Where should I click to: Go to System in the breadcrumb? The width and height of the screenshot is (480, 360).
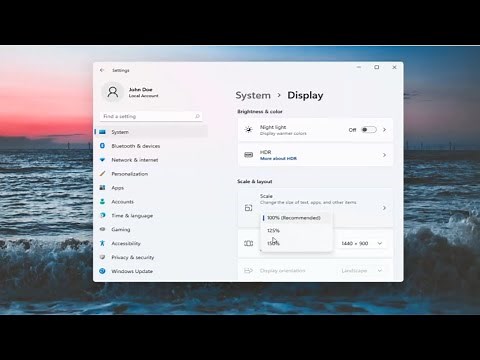coord(253,95)
